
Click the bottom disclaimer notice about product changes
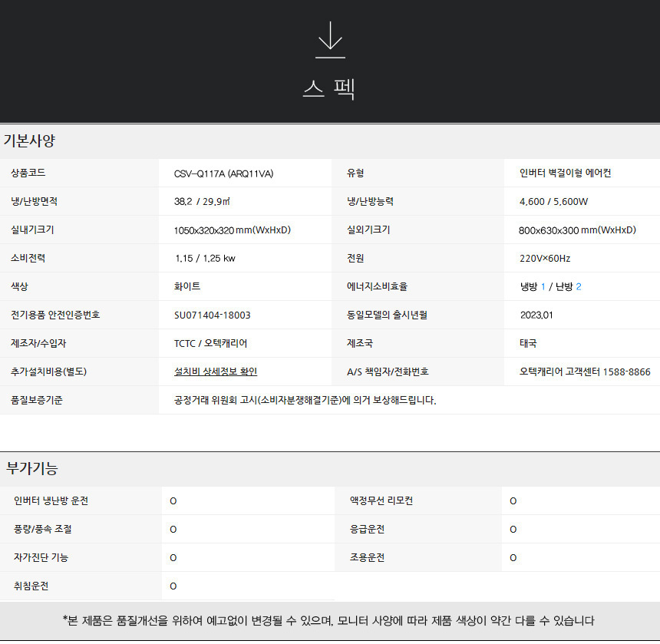pyautogui.click(x=329, y=621)
